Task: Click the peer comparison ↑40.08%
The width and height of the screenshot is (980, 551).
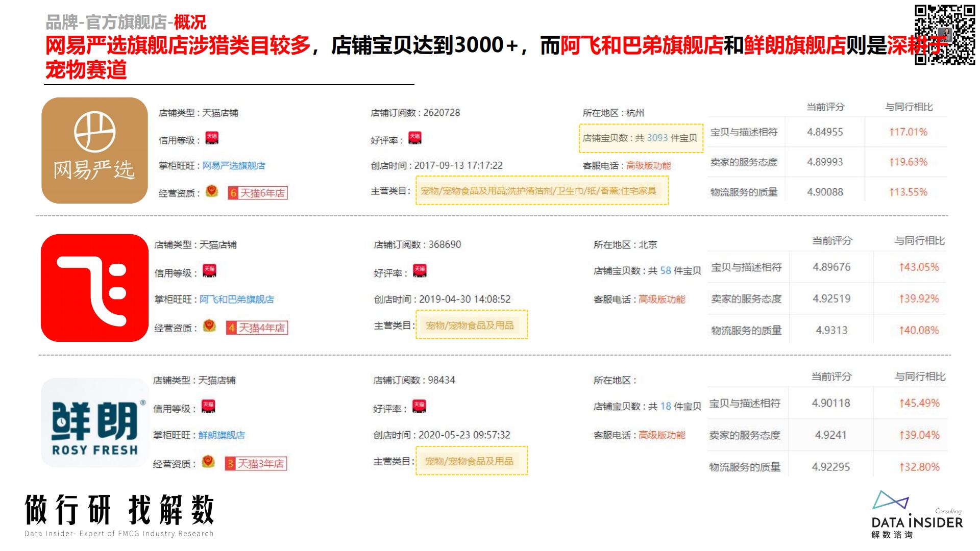Action: 919,330
